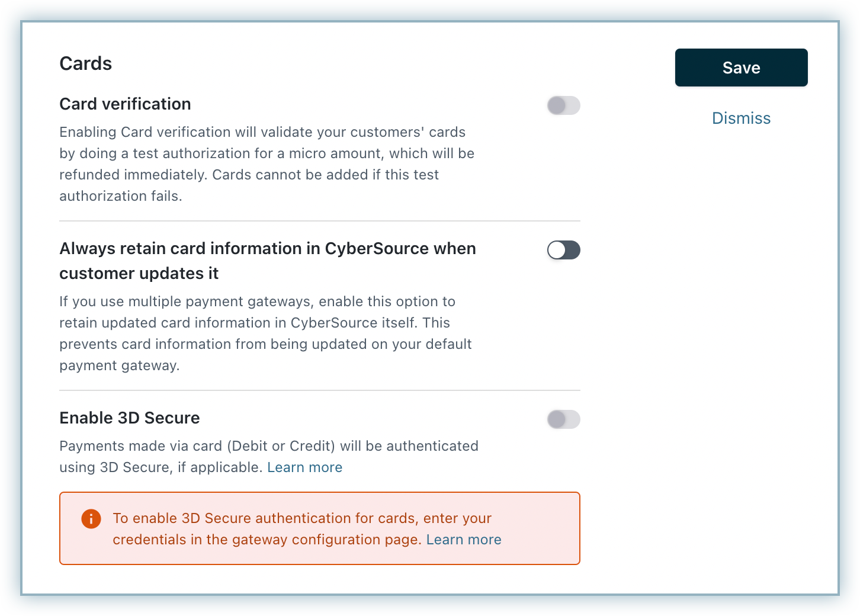This screenshot has width=860, height=616.
Task: Click the 'Payments made via card' description
Action: pos(268,446)
